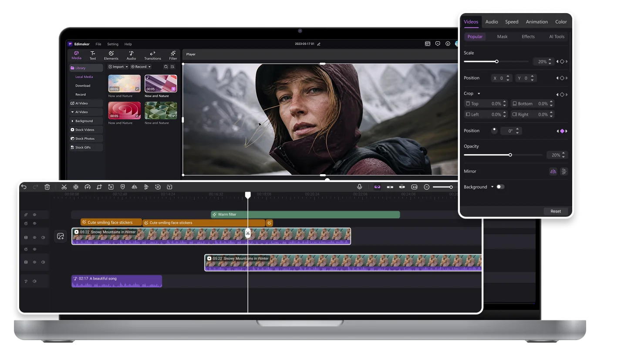The image size is (641, 364).
Task: Toggle the checkmark on the red spiral clip
Action: 137,116
